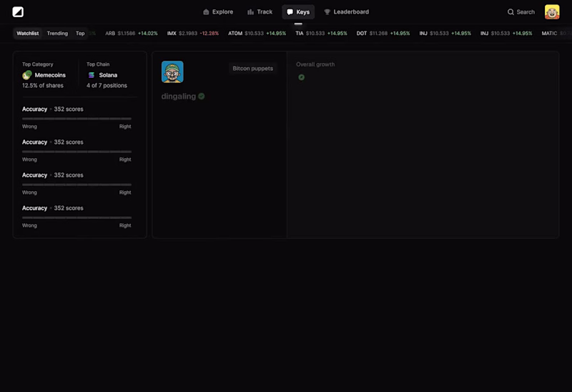
Task: Click the Memecoins category icon
Action: click(27, 75)
